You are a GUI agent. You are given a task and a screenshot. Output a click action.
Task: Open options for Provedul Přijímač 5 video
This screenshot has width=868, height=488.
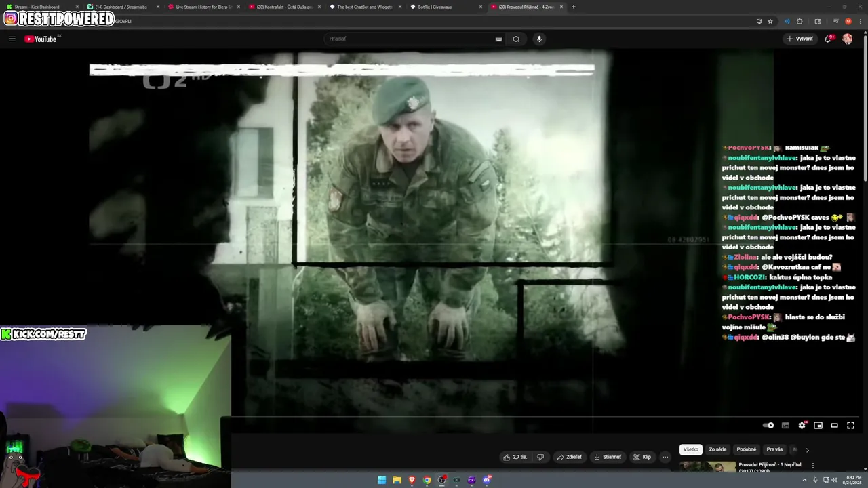click(x=813, y=466)
